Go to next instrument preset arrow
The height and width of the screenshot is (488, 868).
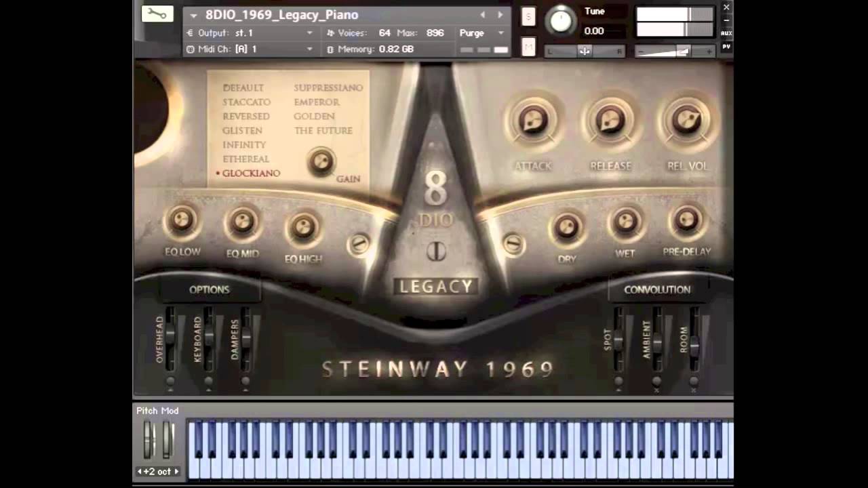point(500,15)
